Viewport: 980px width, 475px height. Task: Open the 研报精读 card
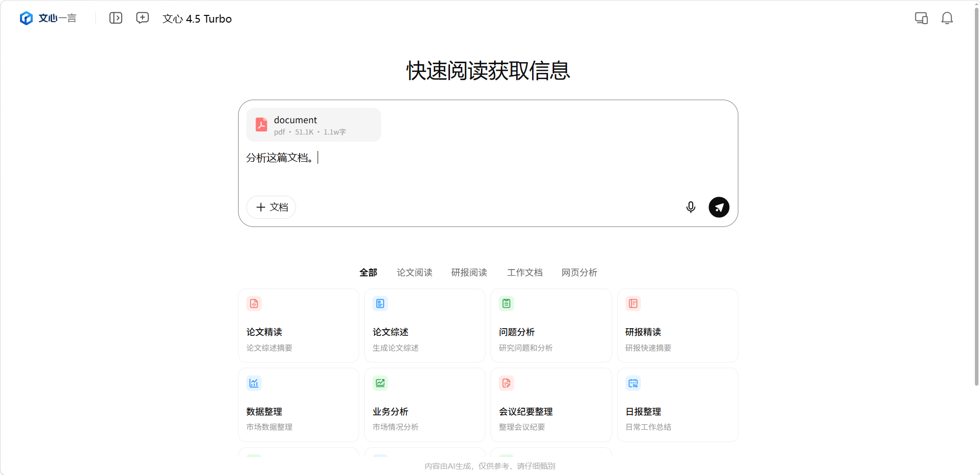click(x=678, y=326)
